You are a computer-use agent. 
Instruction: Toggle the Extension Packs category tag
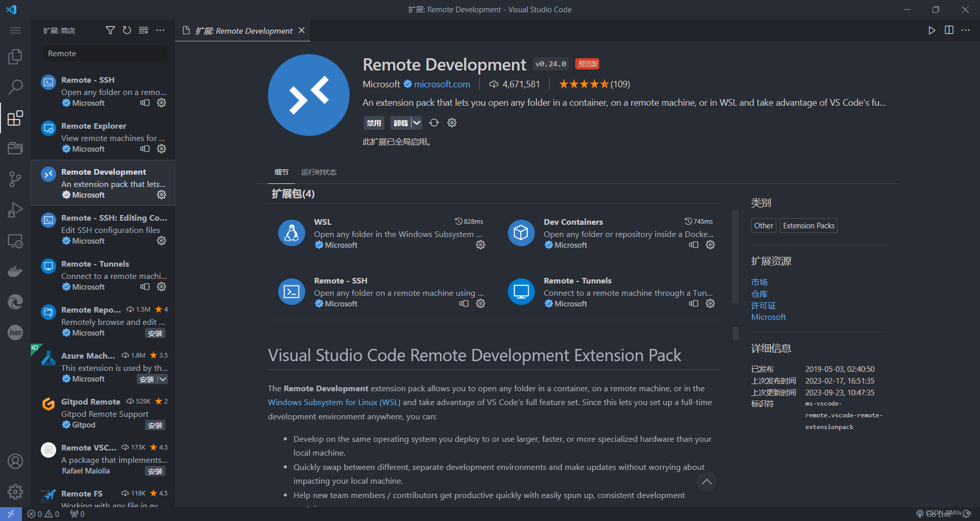[808, 225]
